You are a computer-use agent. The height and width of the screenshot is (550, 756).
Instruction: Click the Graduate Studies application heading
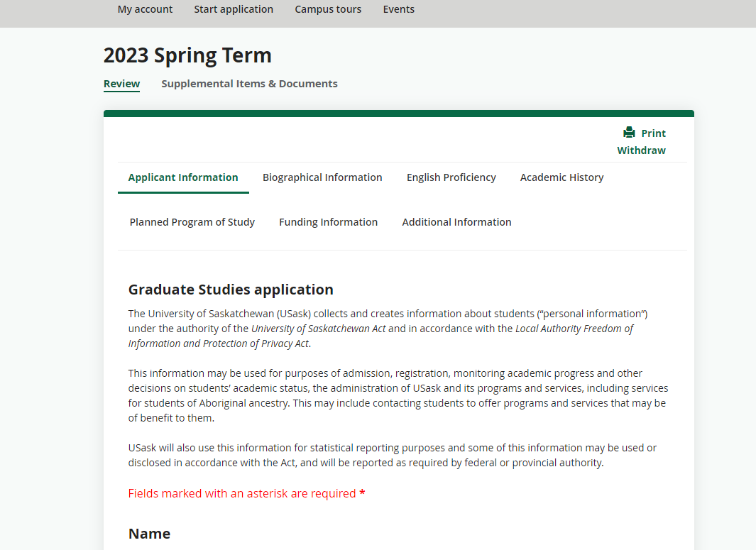coord(231,289)
